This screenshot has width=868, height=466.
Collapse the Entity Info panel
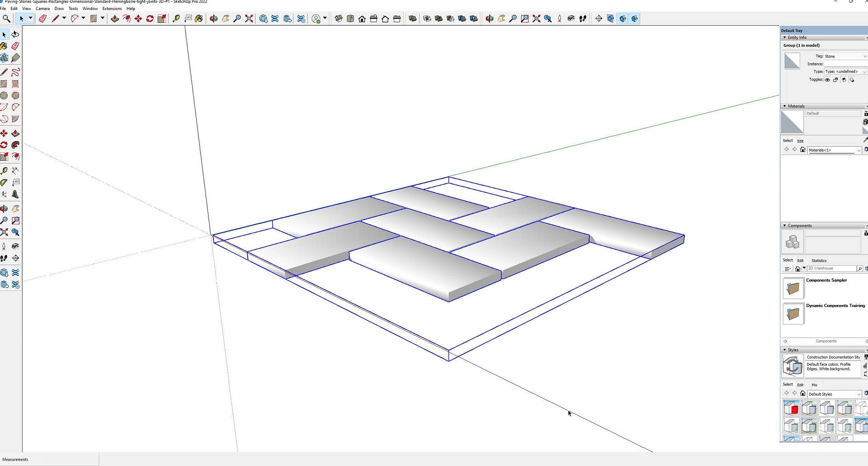[785, 38]
